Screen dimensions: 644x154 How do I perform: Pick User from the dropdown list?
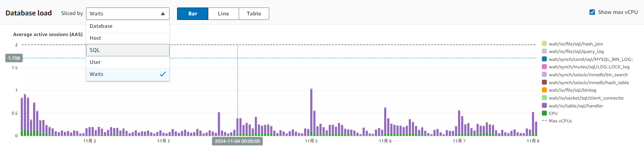tap(127, 62)
